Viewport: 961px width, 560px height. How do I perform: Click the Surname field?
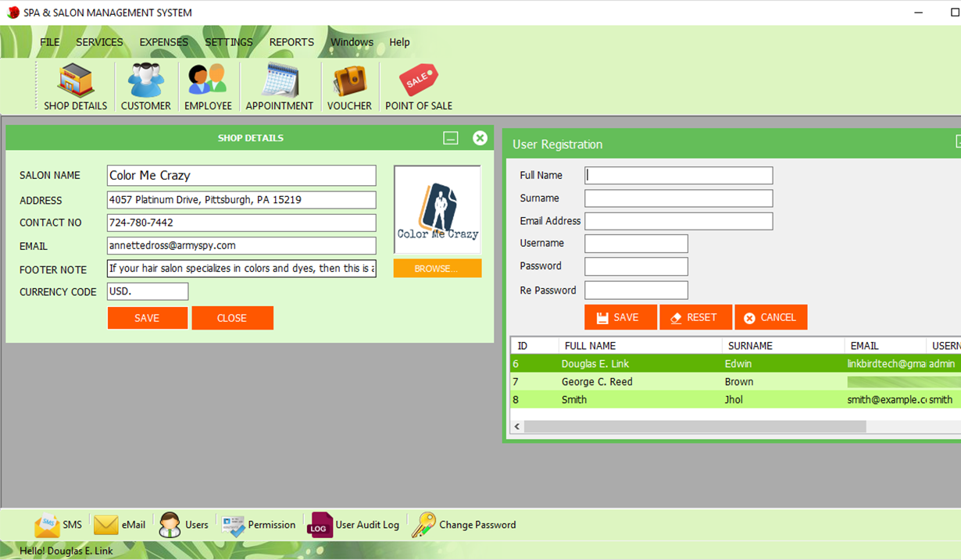click(678, 198)
